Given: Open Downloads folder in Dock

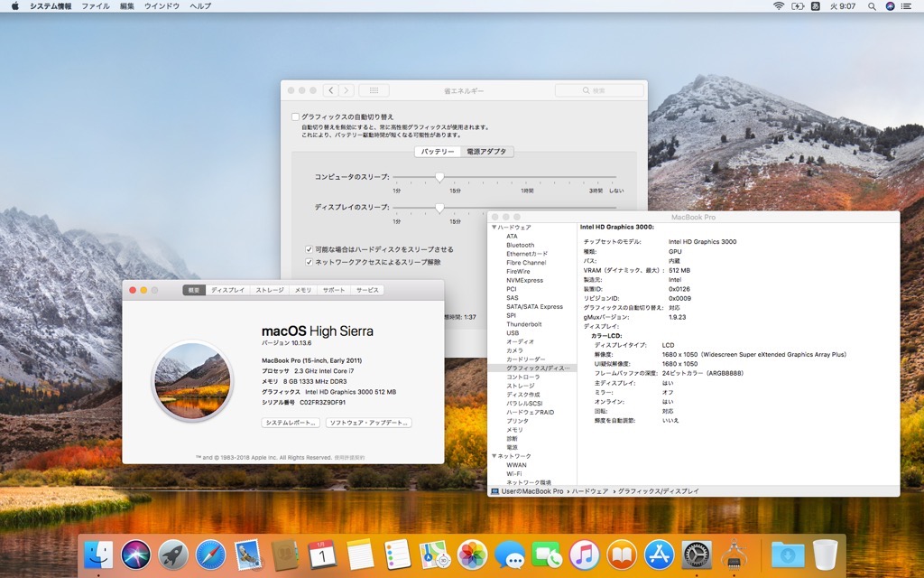Looking at the screenshot, I should [787, 555].
